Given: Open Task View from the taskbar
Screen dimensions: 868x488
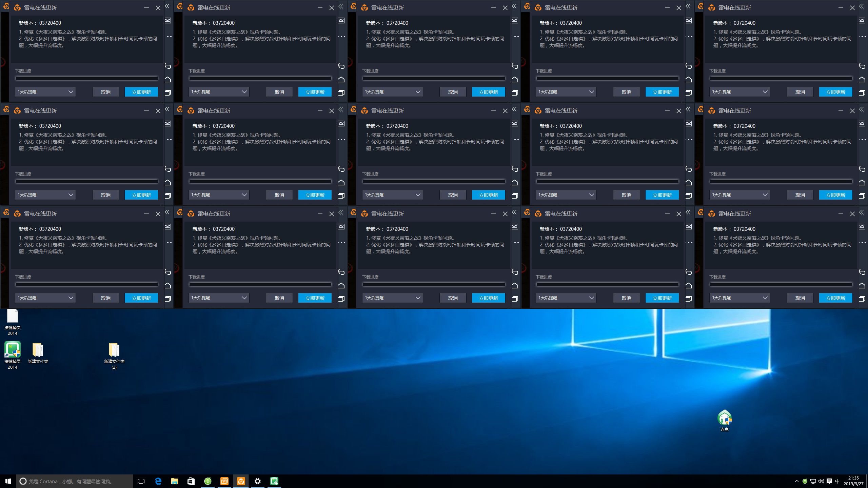Looking at the screenshot, I should click(x=141, y=481).
